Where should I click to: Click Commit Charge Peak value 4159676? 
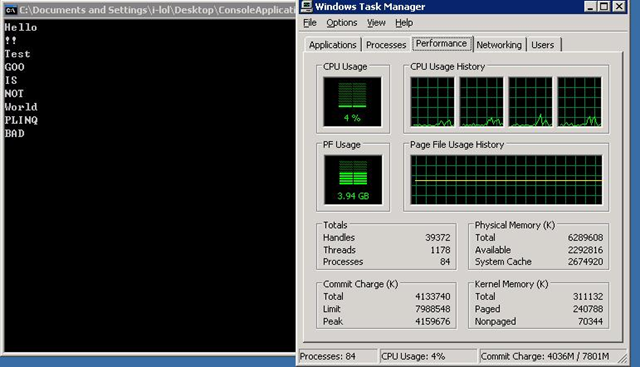click(x=433, y=322)
